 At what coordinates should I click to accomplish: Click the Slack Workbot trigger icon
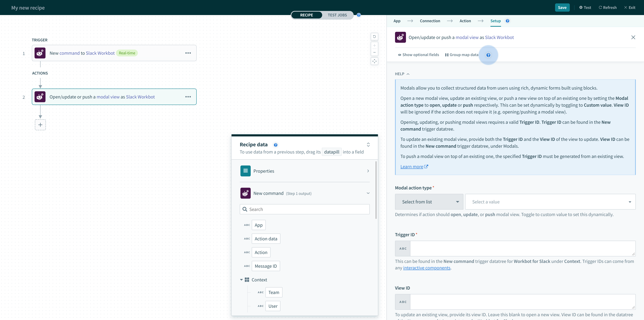pyautogui.click(x=40, y=53)
